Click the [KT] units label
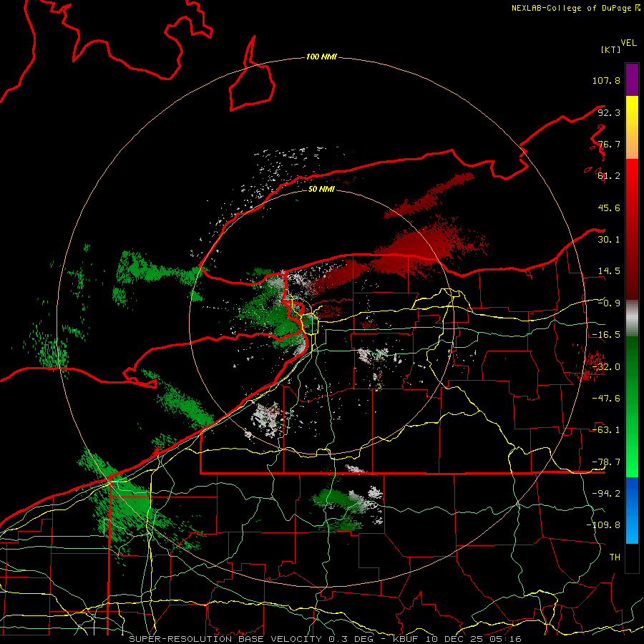The height and width of the screenshot is (644, 644). (x=611, y=49)
